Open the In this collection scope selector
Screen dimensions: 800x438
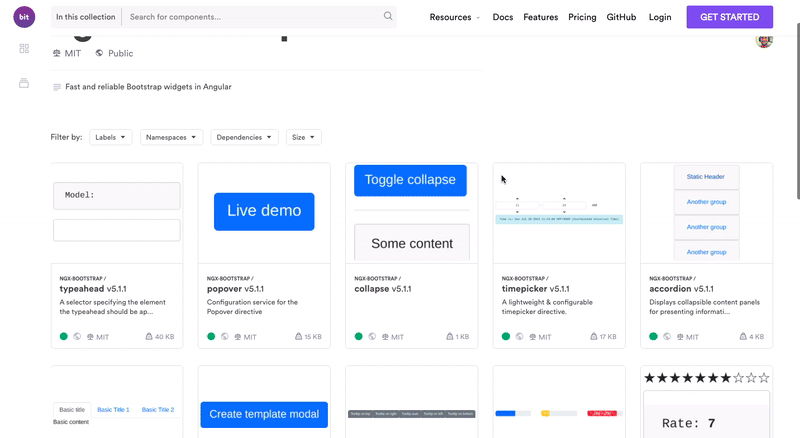[86, 17]
